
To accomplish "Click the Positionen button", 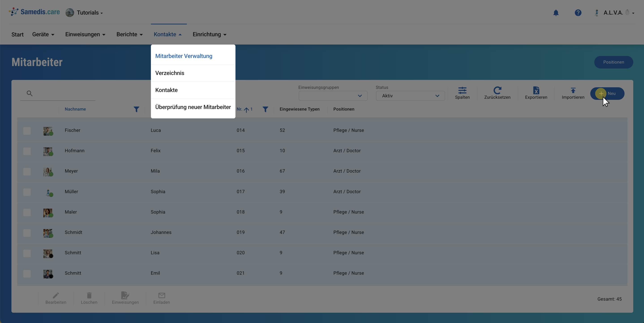I will [x=613, y=62].
